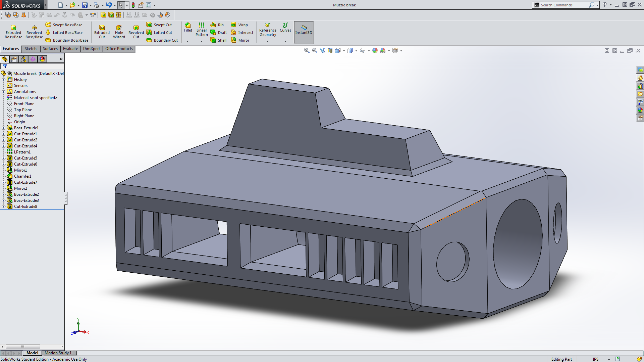Viewport: 644px width, 362px height.
Task: Select the Boundary Cut command
Action: (162, 40)
